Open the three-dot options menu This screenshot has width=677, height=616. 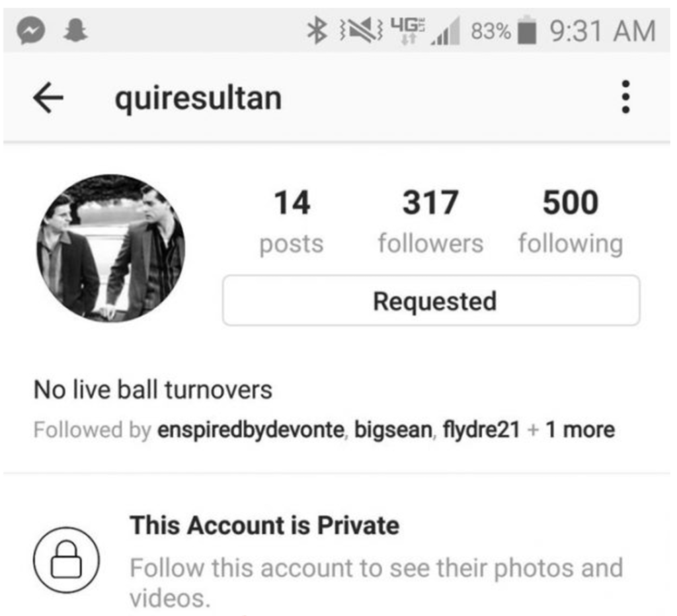(x=625, y=96)
